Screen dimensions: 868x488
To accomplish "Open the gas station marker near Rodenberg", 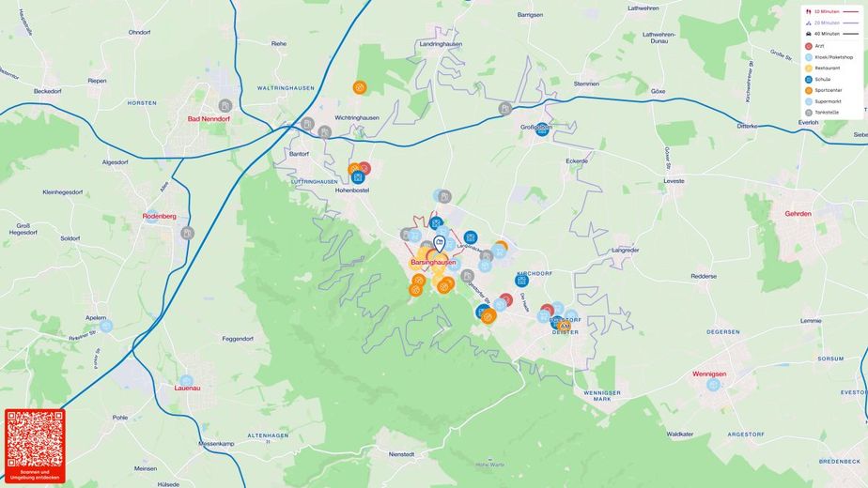I will 188,233.
